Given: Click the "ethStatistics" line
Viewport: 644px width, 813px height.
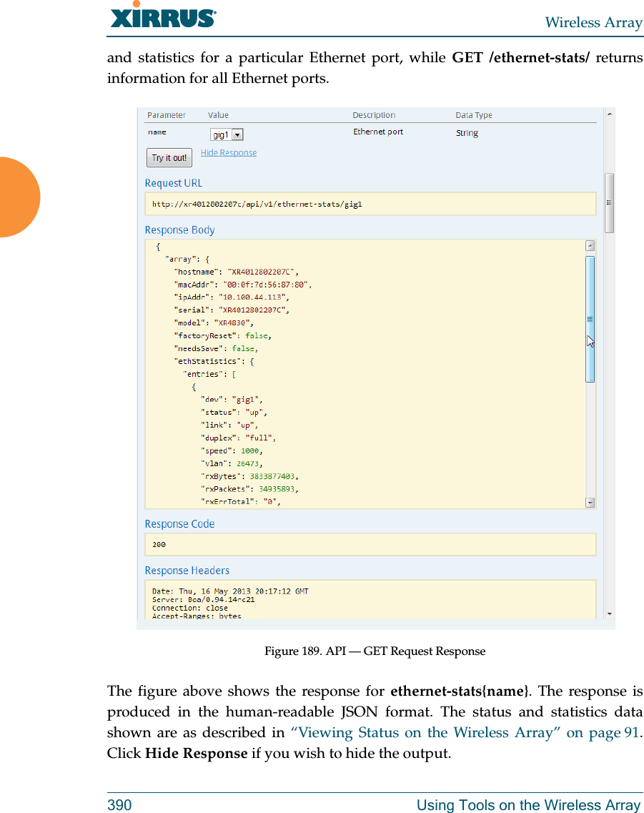Looking at the screenshot, I should 214,361.
